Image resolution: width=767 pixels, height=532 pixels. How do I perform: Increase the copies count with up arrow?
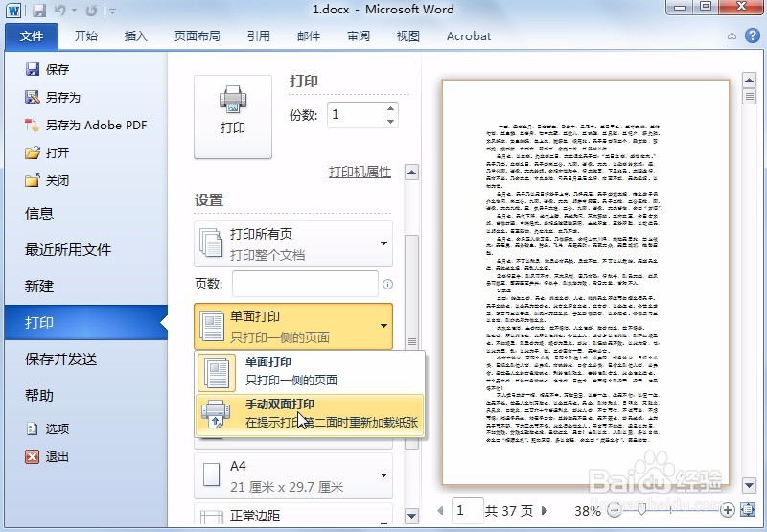click(390, 109)
